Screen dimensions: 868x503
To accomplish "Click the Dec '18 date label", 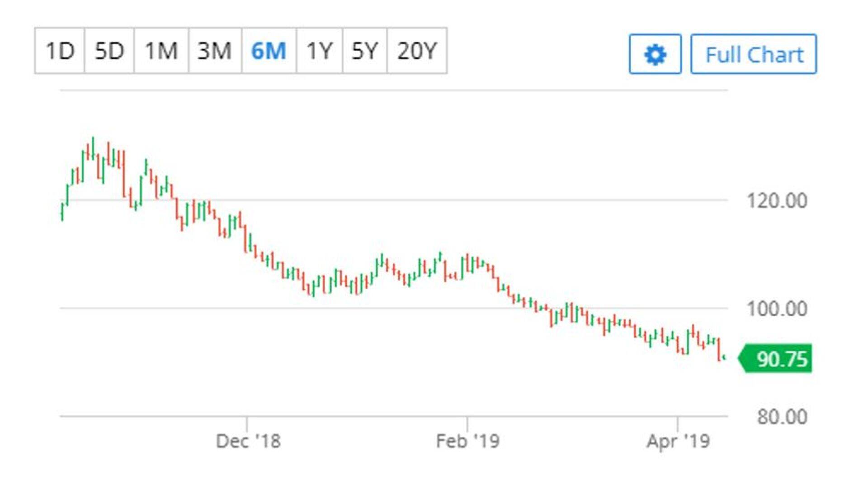I will click(248, 441).
